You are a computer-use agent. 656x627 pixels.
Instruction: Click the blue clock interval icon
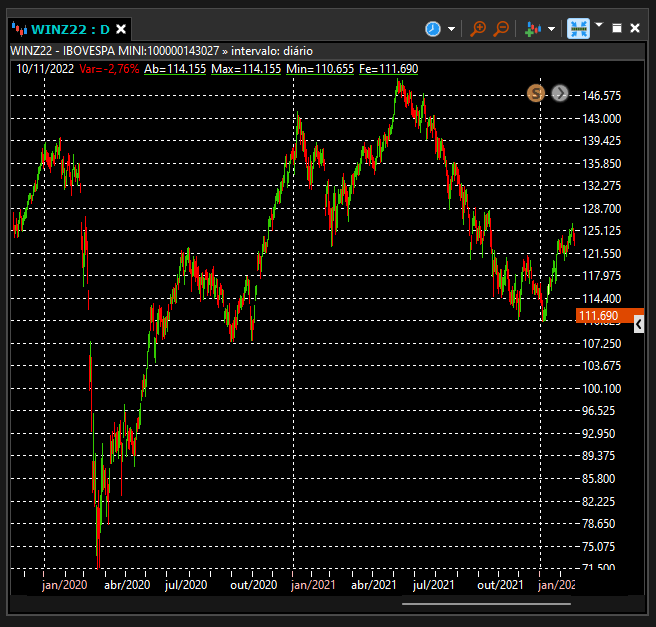coord(433,29)
